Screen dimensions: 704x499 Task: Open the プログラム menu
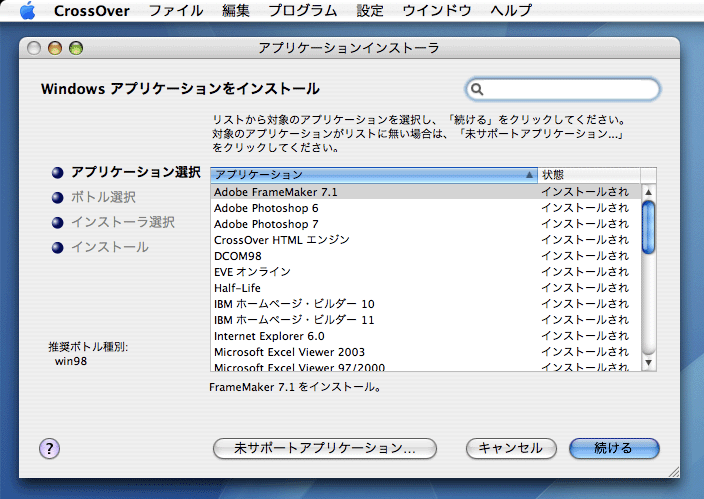click(x=303, y=10)
